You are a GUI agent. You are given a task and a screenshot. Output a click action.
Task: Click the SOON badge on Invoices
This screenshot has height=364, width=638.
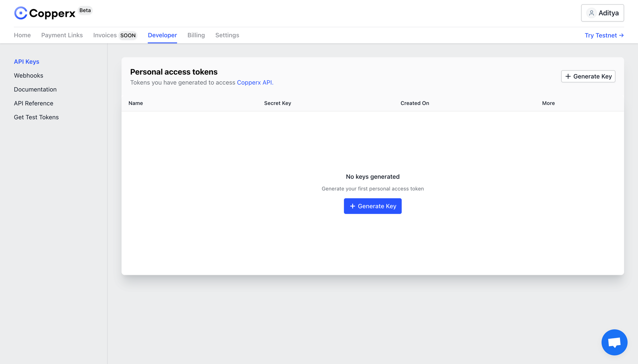(x=128, y=35)
